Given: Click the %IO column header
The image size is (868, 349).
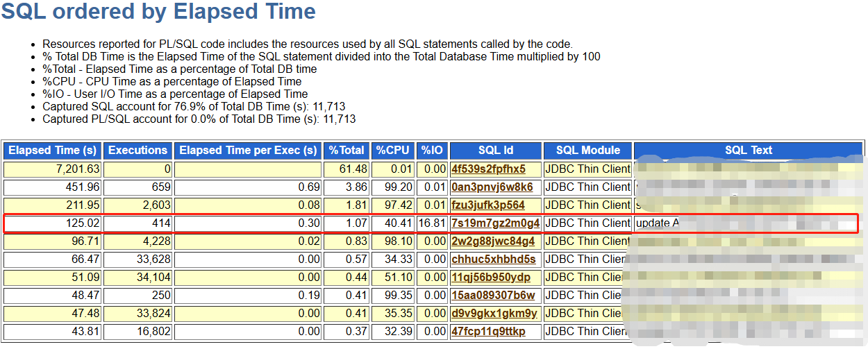Looking at the screenshot, I should 432,151.
